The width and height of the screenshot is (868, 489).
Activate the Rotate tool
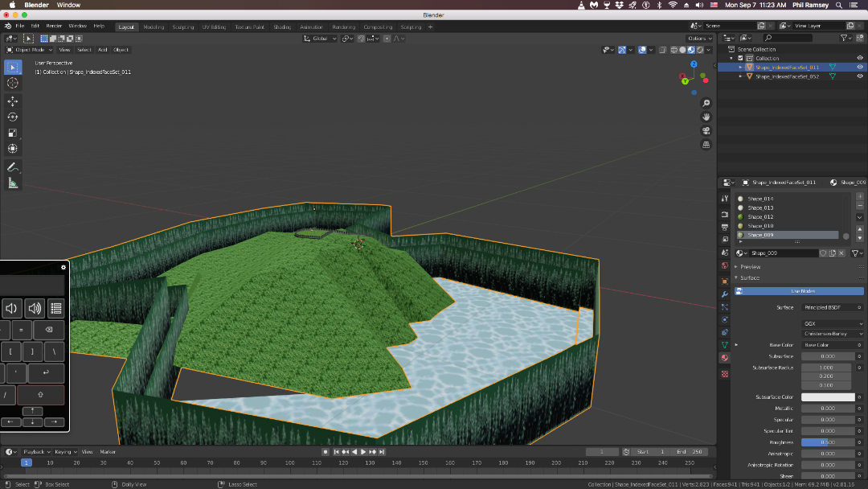tap(12, 117)
